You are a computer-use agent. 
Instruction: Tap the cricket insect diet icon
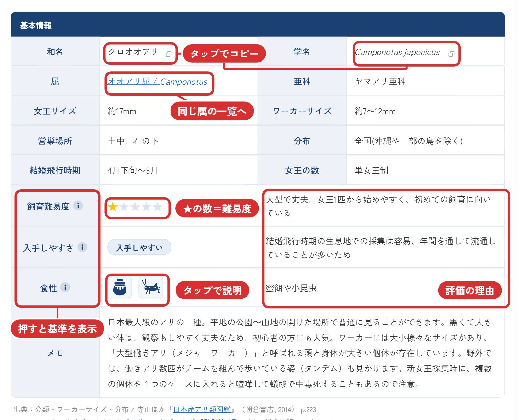151,288
